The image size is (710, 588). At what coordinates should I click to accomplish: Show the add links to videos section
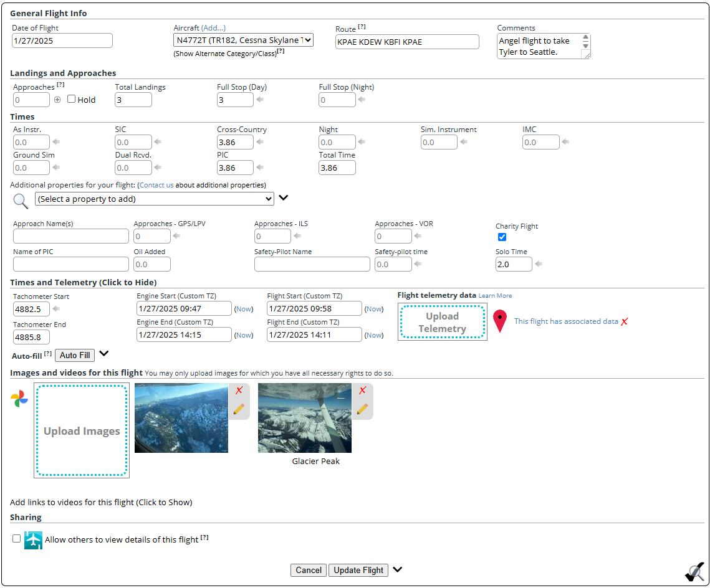(x=101, y=502)
